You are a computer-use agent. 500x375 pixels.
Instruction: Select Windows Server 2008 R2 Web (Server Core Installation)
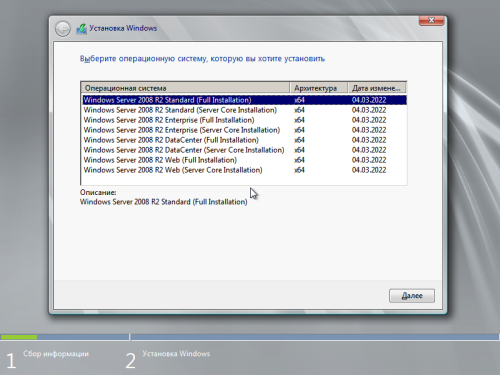tap(244, 170)
